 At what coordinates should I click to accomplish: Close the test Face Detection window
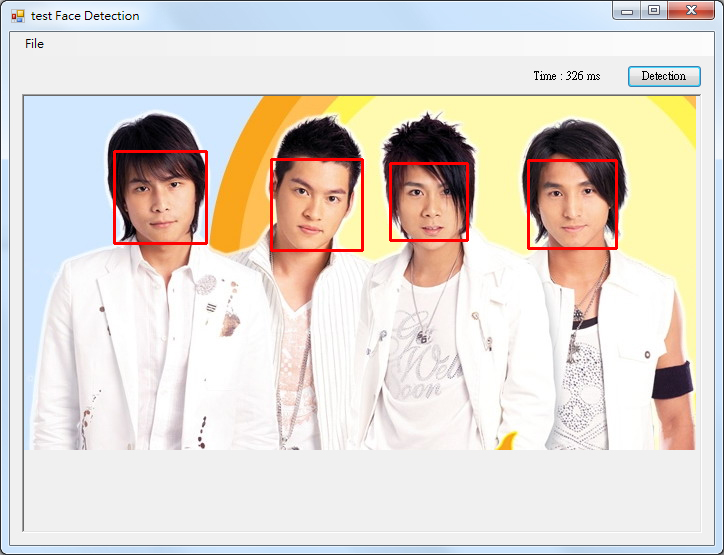point(691,11)
